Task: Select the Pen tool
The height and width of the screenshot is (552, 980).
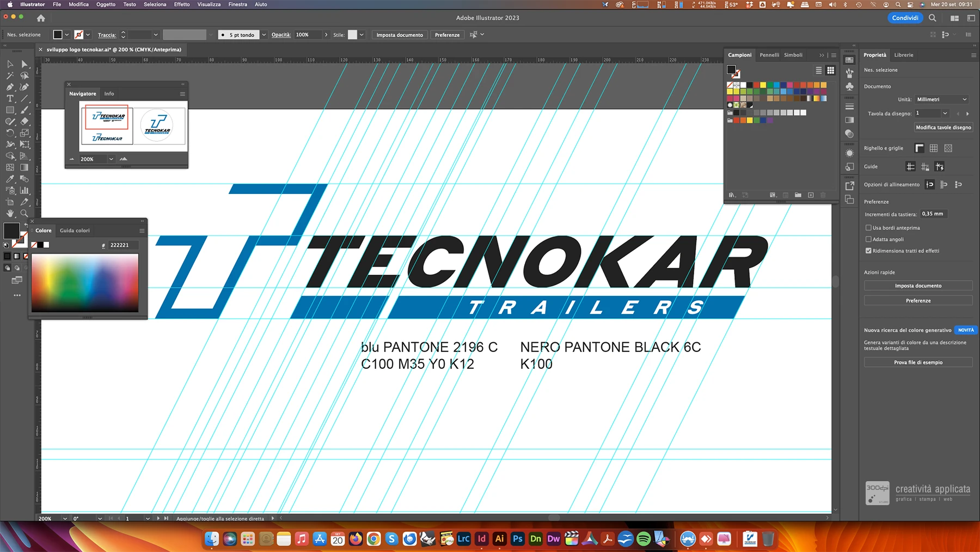Action: [x=10, y=87]
